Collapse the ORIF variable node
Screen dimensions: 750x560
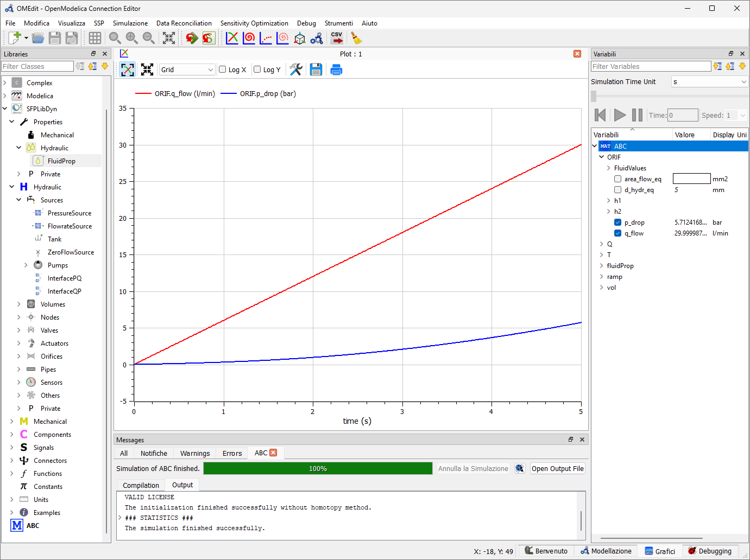[601, 157]
